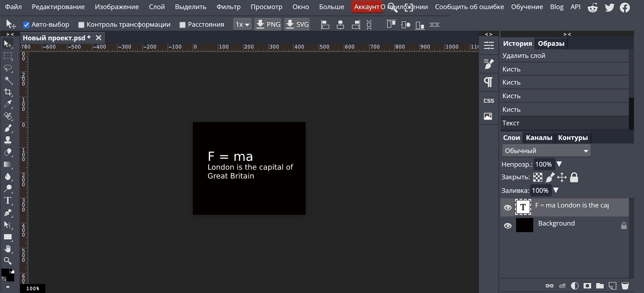
Task: Hide the Background layer visibility
Action: pos(508,226)
